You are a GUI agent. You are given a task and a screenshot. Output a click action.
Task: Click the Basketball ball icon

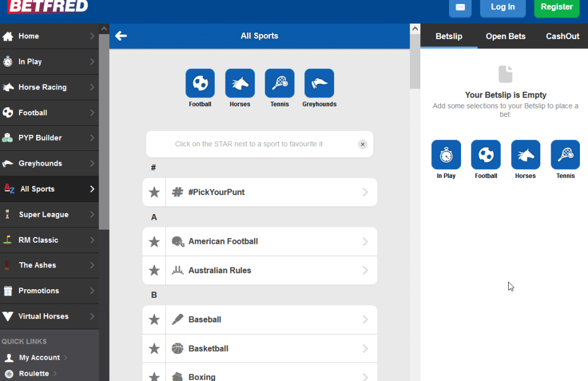coord(177,348)
